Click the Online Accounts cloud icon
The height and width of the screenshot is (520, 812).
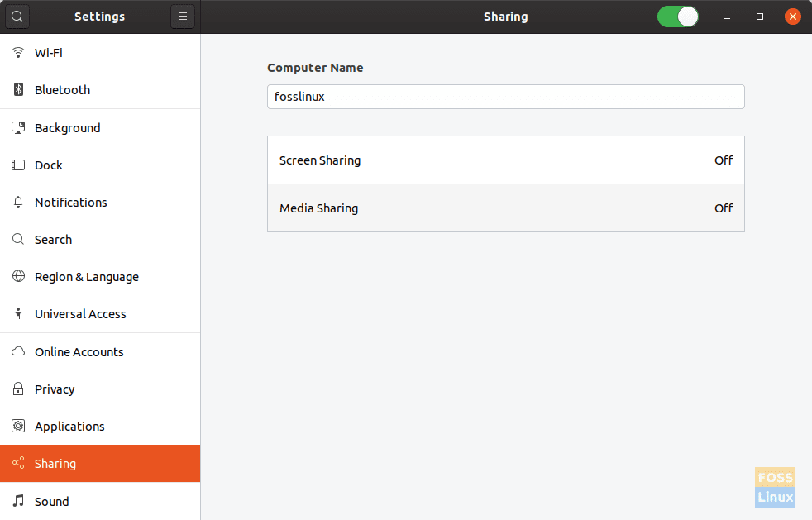tap(18, 352)
